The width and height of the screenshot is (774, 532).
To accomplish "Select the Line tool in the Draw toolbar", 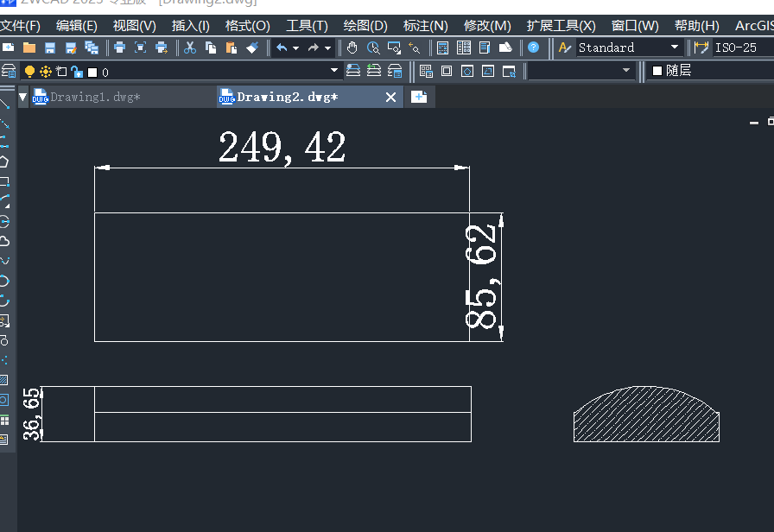I will click(x=4, y=104).
